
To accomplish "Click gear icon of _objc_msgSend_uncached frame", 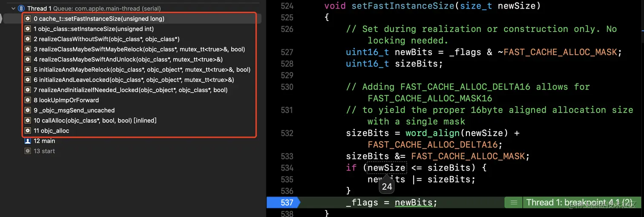I will (28, 110).
